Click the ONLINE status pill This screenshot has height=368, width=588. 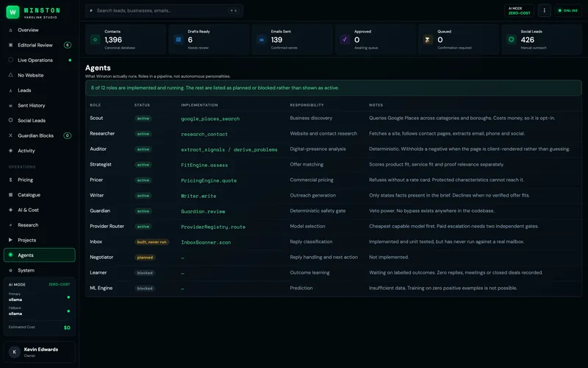click(x=568, y=10)
